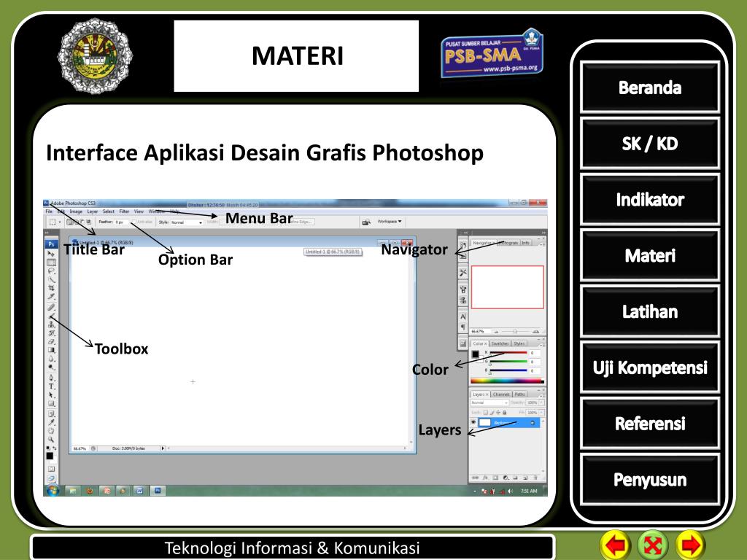
Task: Select the Hand tool
Action: [x=51, y=431]
